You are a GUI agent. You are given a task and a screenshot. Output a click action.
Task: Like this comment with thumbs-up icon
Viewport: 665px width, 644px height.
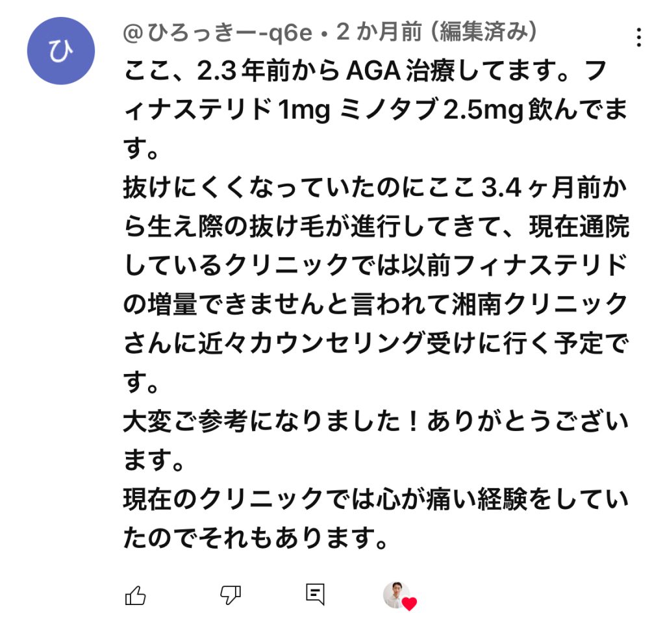coord(135,595)
